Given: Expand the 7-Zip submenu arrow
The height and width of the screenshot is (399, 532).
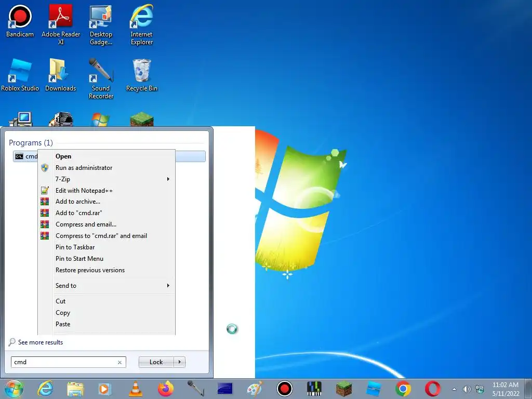Looking at the screenshot, I should [x=168, y=179].
